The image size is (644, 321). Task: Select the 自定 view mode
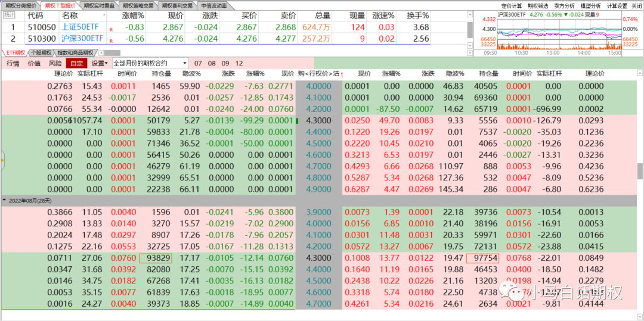pyautogui.click(x=76, y=63)
